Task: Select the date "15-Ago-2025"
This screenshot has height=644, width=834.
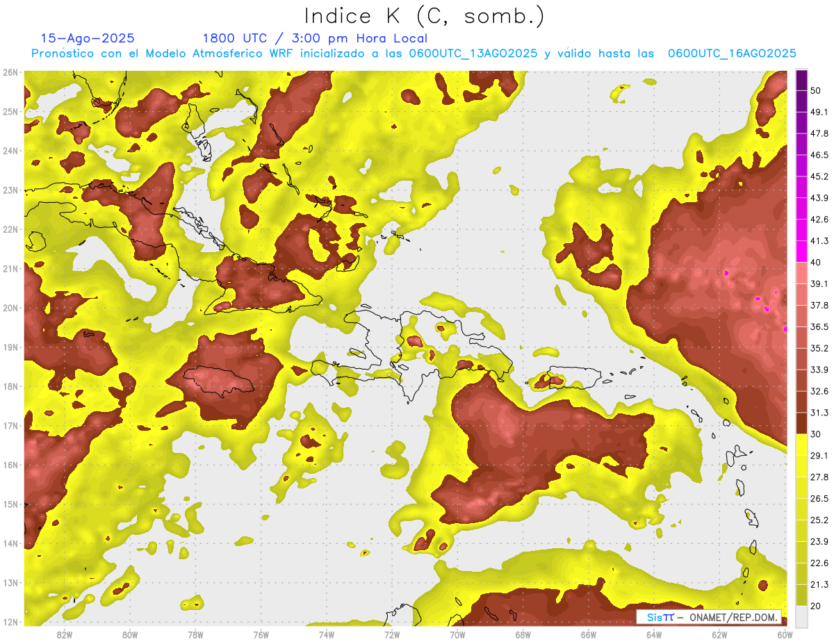Action: point(88,38)
